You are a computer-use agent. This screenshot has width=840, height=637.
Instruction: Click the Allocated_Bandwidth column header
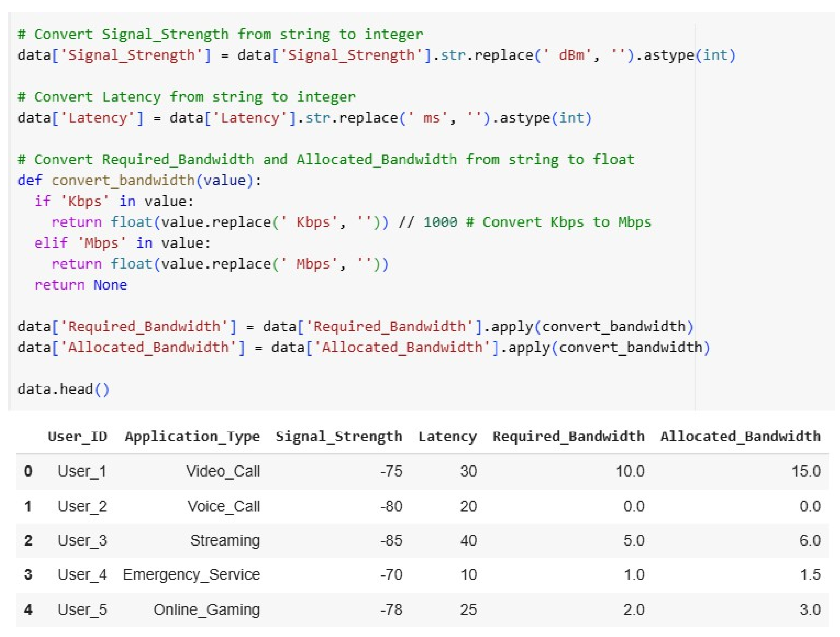(740, 436)
